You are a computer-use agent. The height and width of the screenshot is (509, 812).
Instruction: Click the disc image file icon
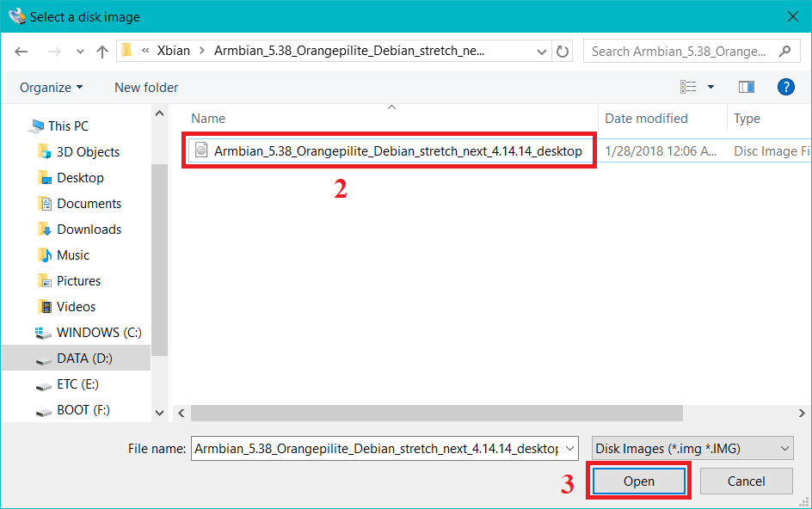coord(201,150)
